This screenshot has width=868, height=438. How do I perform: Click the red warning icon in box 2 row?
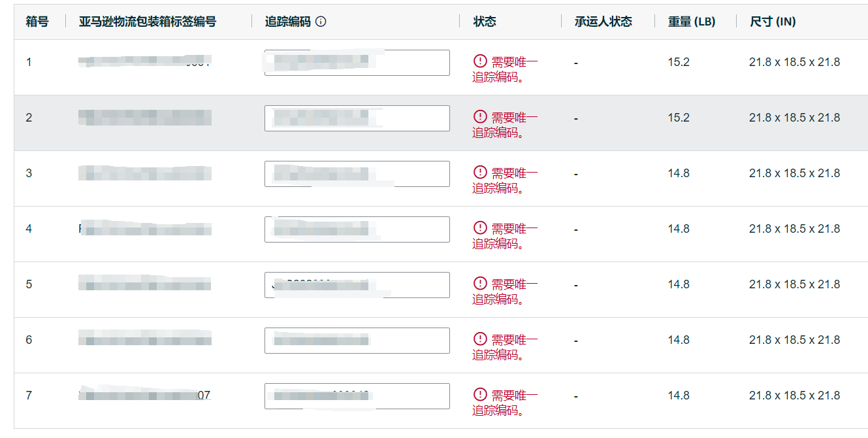tap(480, 116)
